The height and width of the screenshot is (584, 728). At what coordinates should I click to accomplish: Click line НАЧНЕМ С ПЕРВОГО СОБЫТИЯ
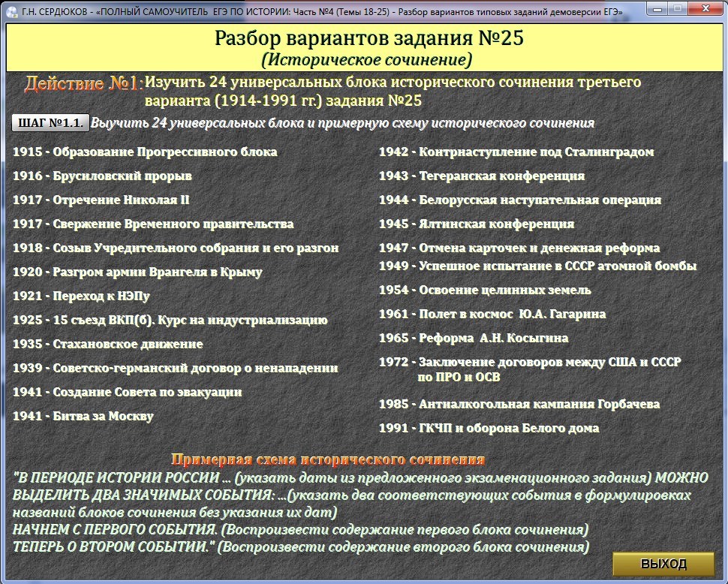point(300,530)
